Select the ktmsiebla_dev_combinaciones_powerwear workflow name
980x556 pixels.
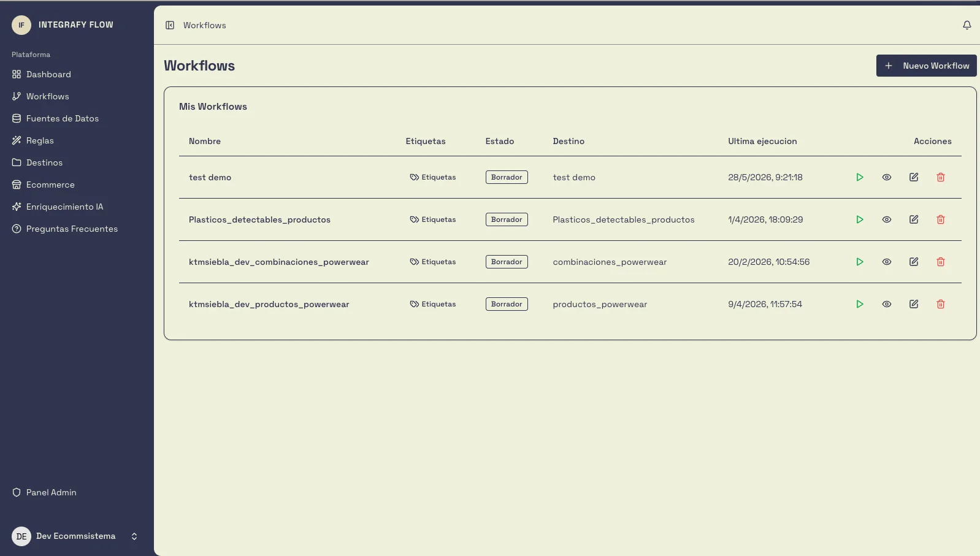(279, 262)
